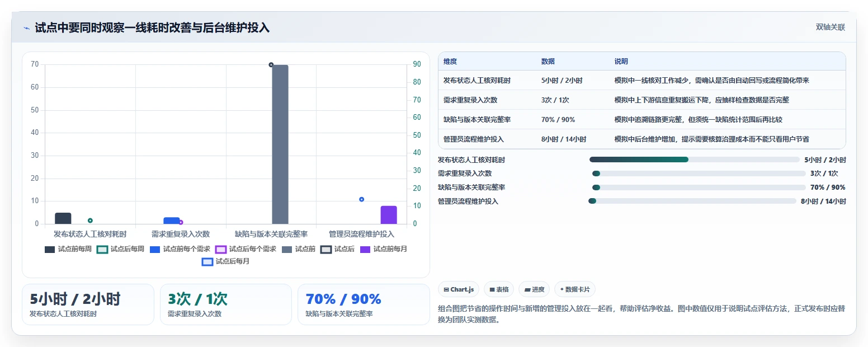Open the 3次 / 1次 stat card

click(226, 304)
